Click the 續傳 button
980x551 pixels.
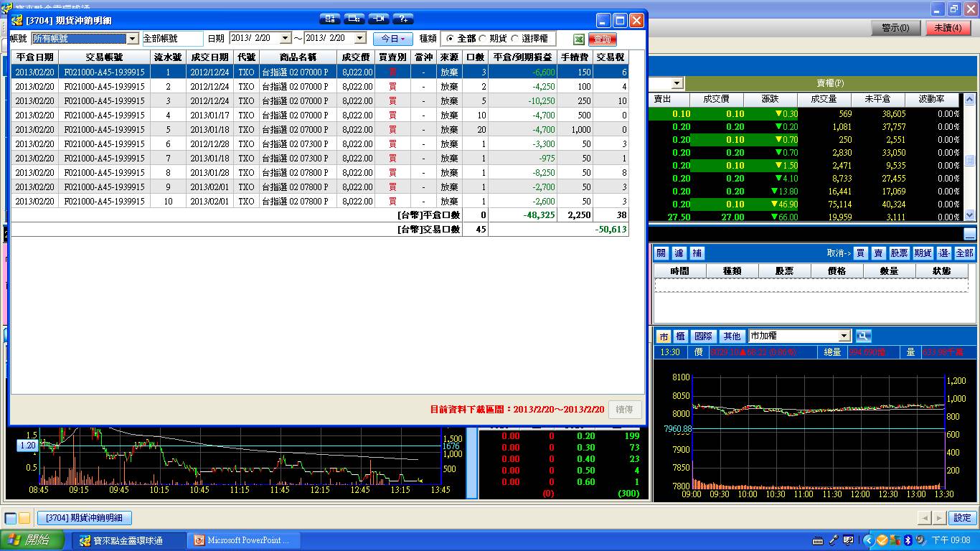click(625, 409)
